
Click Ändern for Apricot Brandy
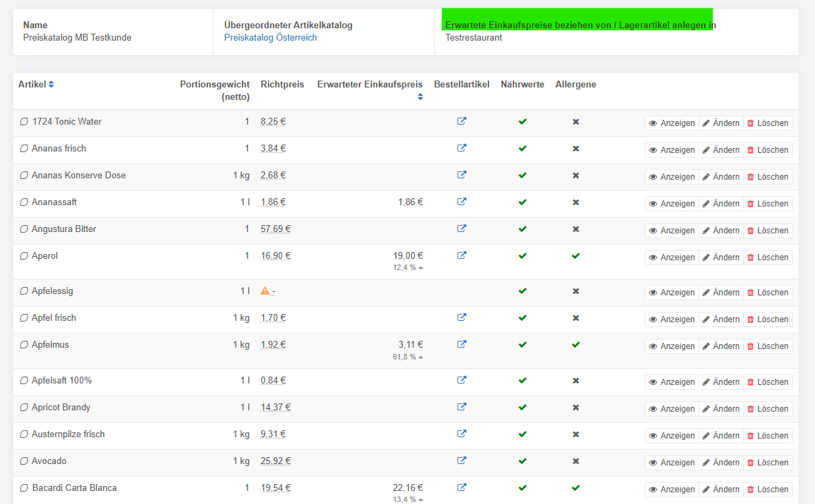point(721,409)
